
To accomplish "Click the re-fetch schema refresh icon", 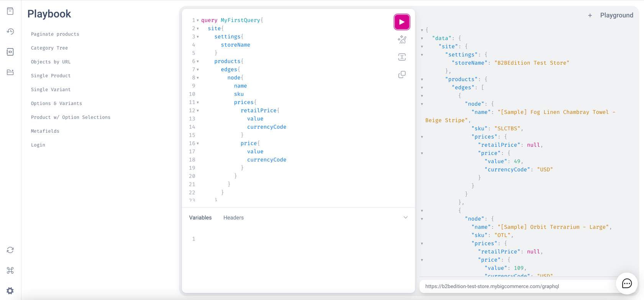I will 10,250.
